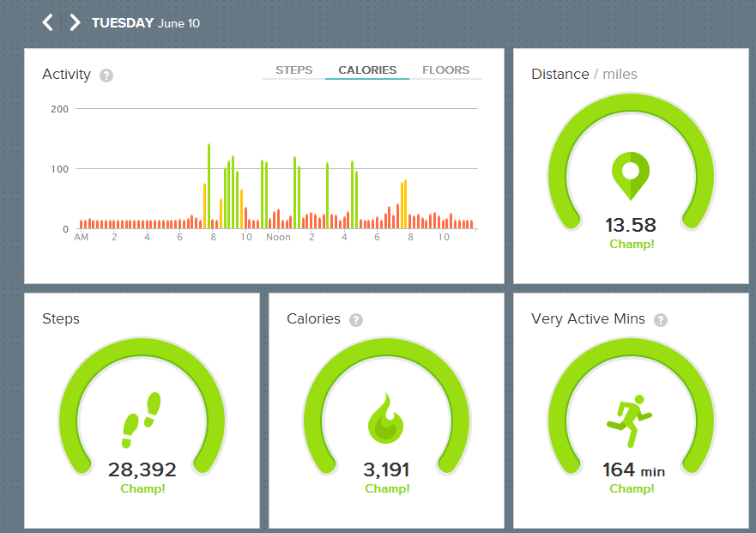Click the Activity chart title
The height and width of the screenshot is (533, 756).
click(67, 75)
